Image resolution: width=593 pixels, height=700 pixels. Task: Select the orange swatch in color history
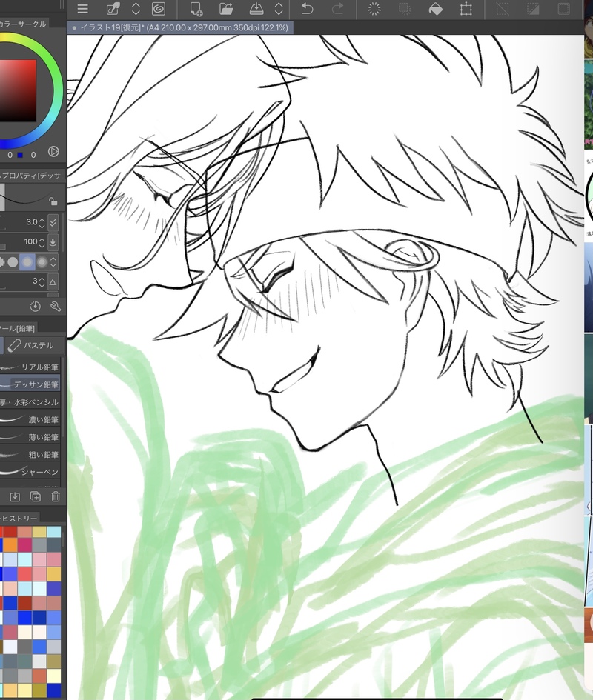(10, 544)
